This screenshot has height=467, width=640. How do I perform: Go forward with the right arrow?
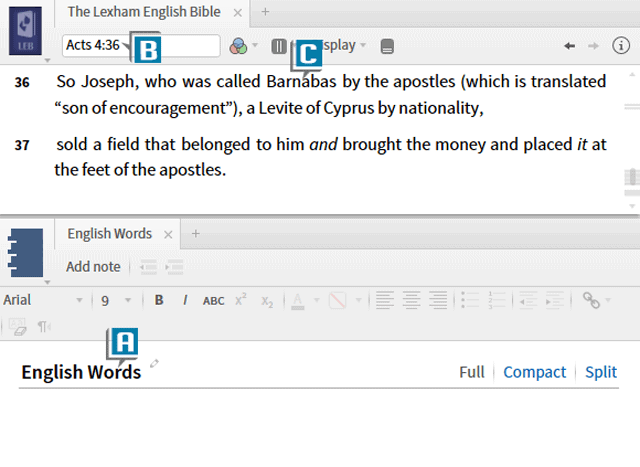[x=593, y=46]
